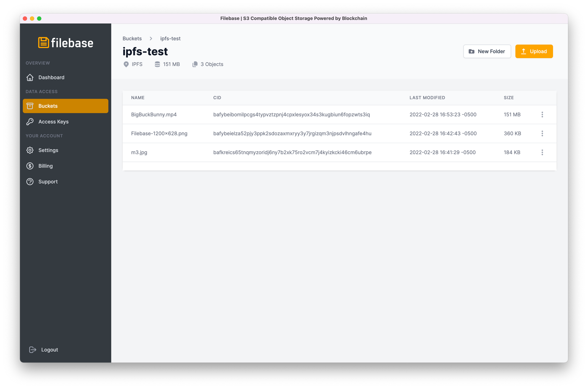Select the Buckets menu item
588x389 pixels.
pyautogui.click(x=66, y=106)
